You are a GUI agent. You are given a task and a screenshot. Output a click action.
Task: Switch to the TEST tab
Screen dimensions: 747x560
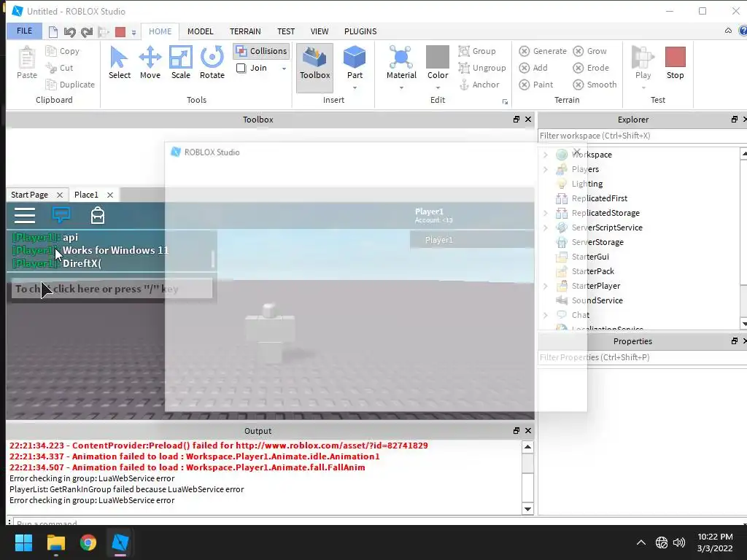(x=286, y=31)
